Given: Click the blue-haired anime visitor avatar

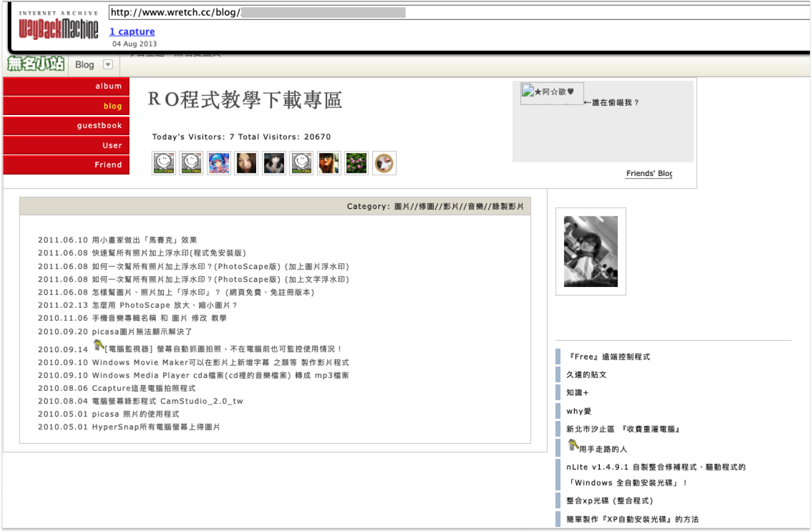Looking at the screenshot, I should [x=219, y=163].
